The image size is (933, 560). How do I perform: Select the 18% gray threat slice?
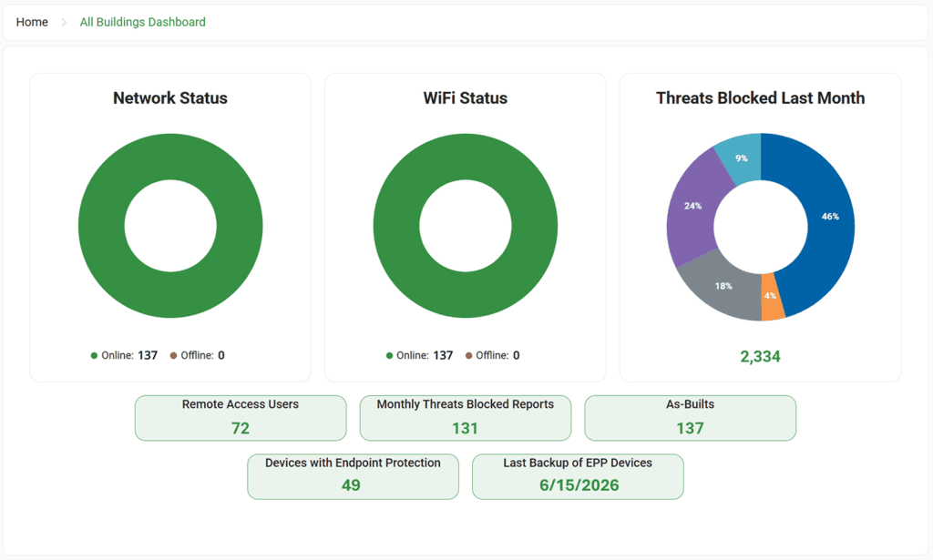[723, 286]
